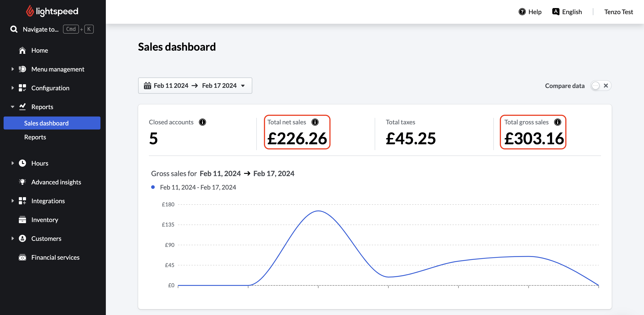Screen dimensions: 644x315
Task: Select Sales dashboard in the sidebar
Action: (52, 123)
